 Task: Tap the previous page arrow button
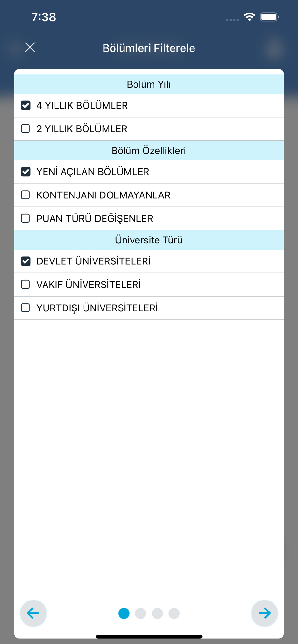pos(33,613)
